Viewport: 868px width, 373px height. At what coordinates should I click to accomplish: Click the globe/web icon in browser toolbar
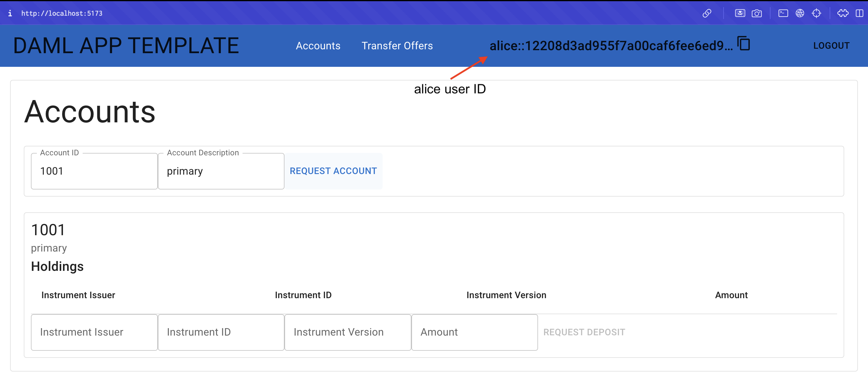[x=799, y=12]
